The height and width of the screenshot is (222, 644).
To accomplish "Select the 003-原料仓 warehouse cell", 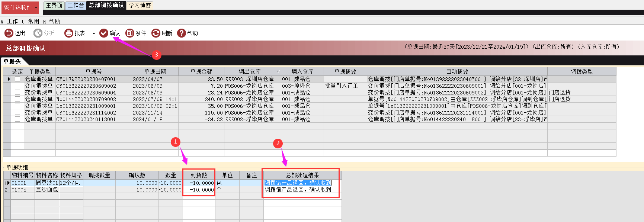I will (x=302, y=86).
